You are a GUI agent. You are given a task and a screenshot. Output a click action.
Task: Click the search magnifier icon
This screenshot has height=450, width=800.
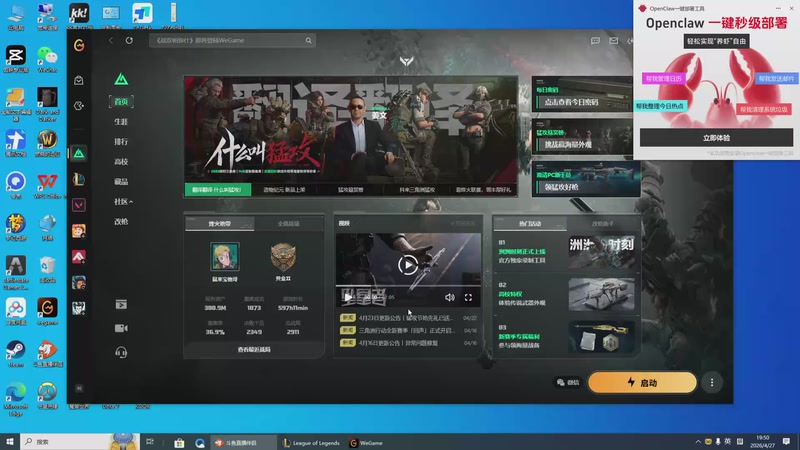pyautogui.click(x=309, y=40)
